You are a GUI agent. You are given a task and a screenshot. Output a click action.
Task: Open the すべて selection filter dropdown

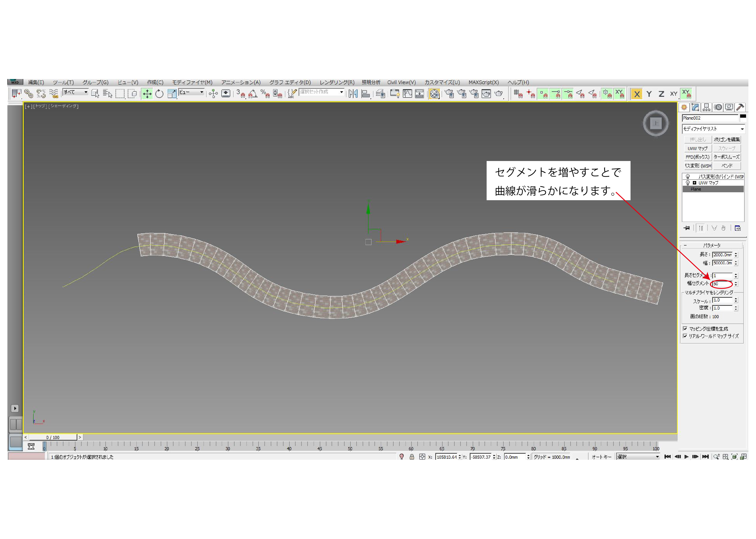(x=76, y=92)
